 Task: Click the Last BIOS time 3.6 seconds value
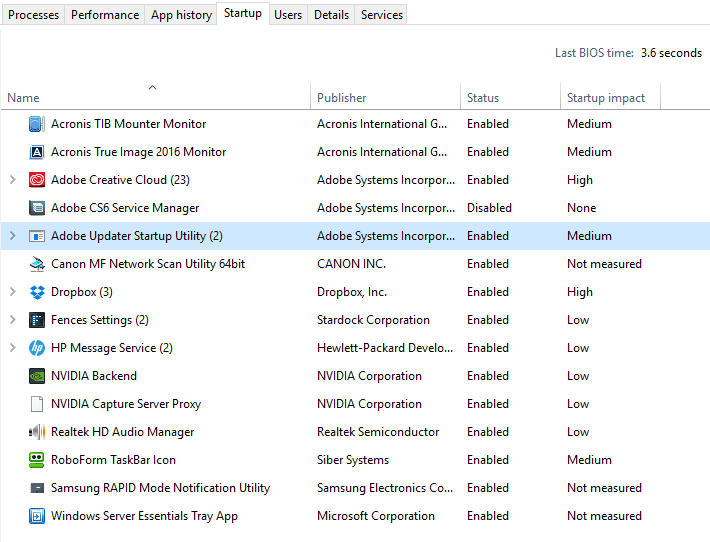[x=671, y=53]
